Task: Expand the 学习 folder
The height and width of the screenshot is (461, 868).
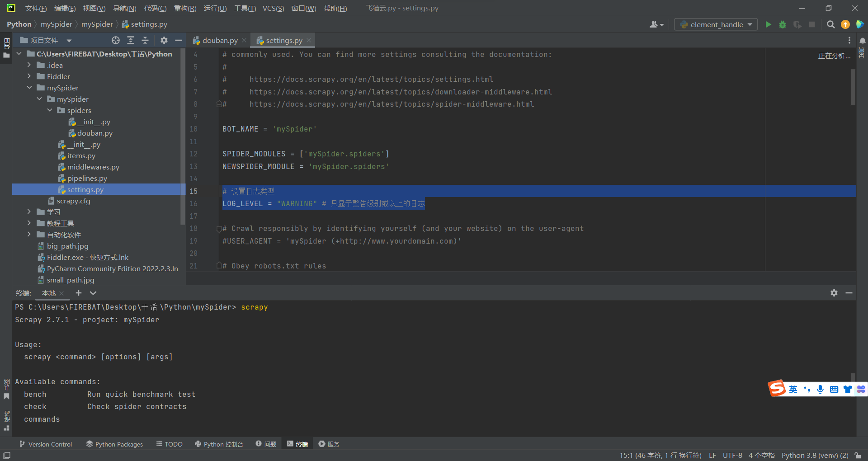Action: click(29, 212)
